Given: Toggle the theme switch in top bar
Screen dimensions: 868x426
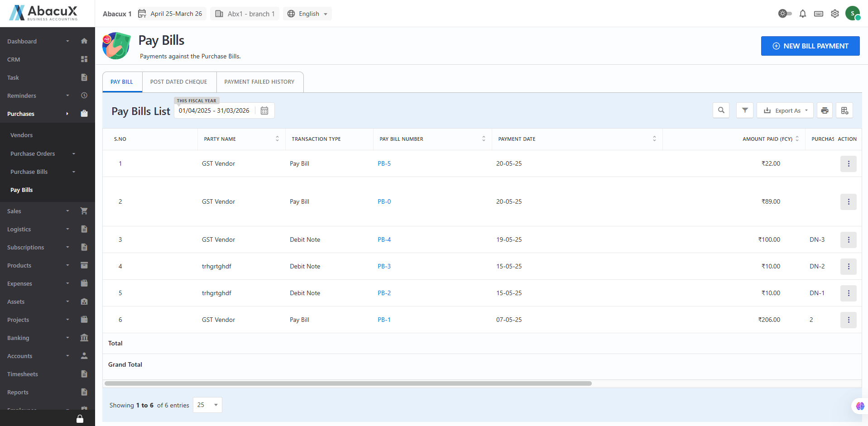Looking at the screenshot, I should point(785,14).
